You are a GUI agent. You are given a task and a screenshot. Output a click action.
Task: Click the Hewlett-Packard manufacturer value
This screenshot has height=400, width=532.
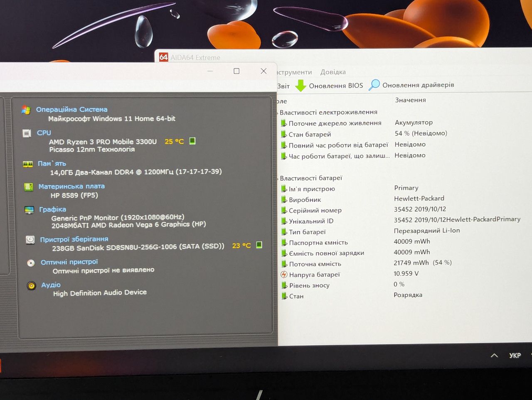point(419,199)
